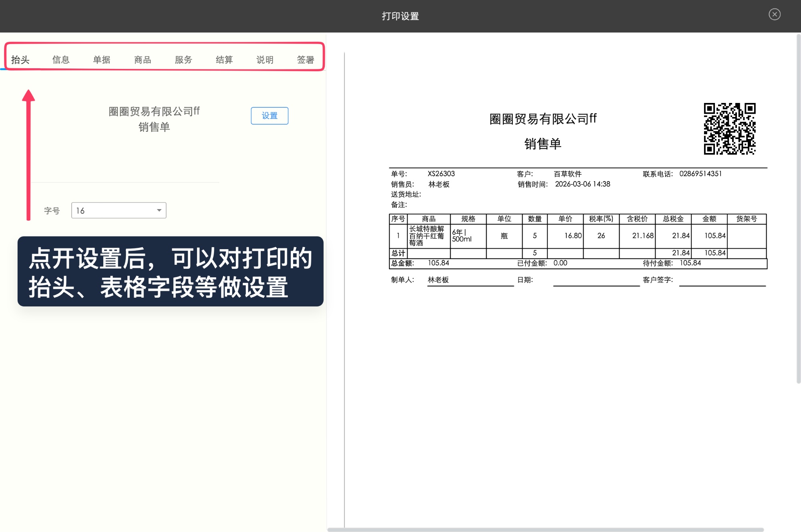
Task: Open the 签署 tab
Action: (x=306, y=59)
